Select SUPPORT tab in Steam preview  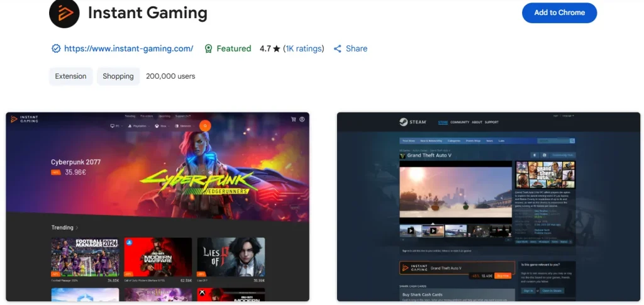click(x=492, y=123)
